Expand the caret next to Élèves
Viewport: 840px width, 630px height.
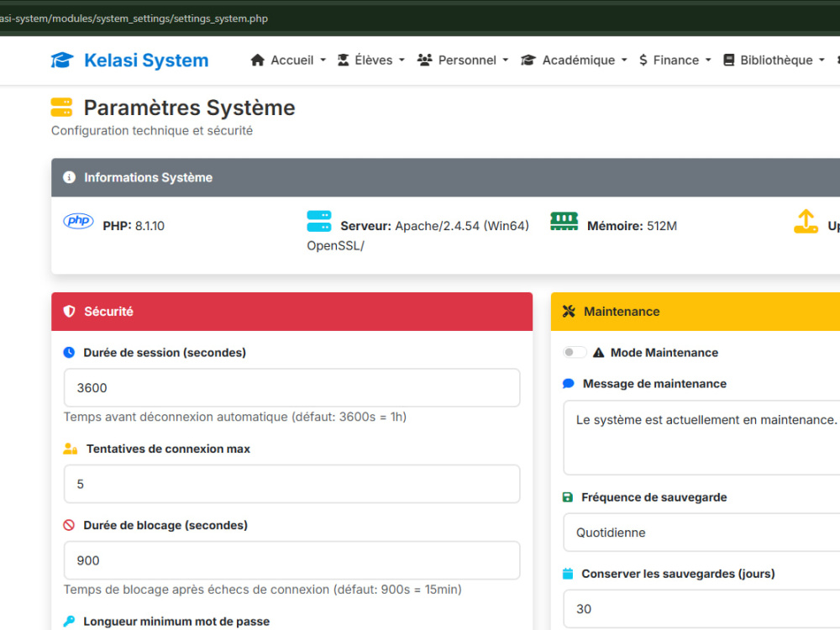[402, 60]
